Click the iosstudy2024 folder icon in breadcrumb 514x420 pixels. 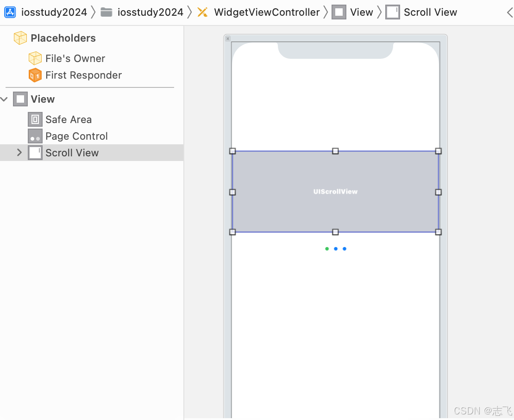tap(106, 12)
